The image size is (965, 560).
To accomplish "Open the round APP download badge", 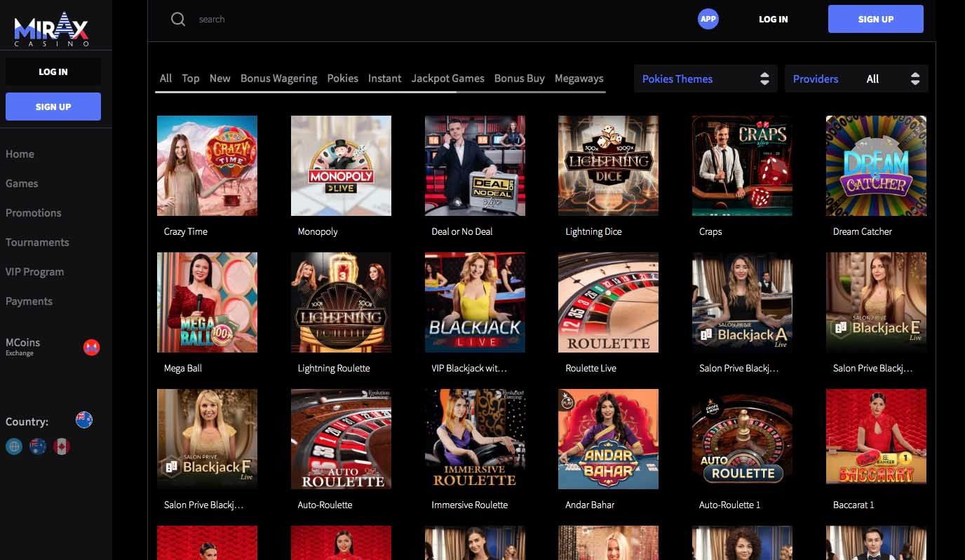I will pos(708,19).
